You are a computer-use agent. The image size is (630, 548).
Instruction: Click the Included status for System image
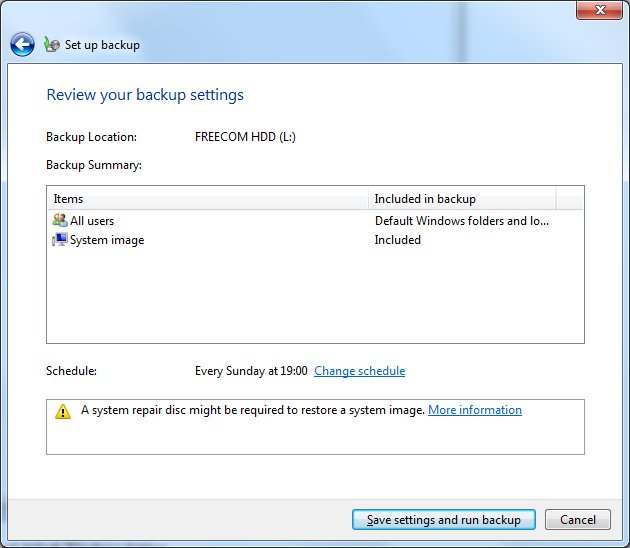click(397, 240)
